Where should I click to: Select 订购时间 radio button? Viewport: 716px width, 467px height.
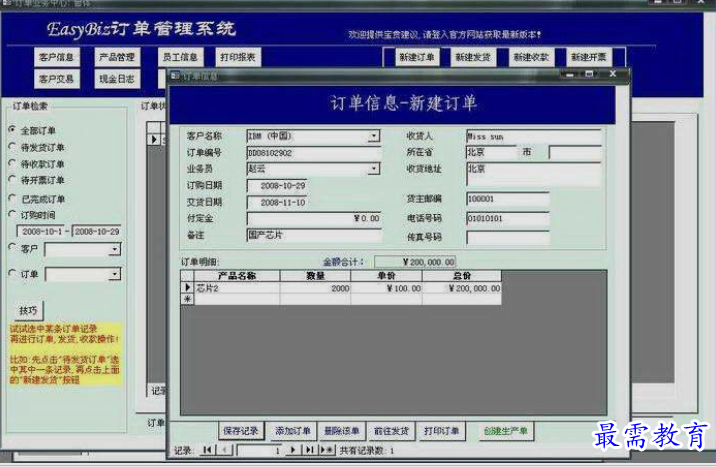coord(12,214)
